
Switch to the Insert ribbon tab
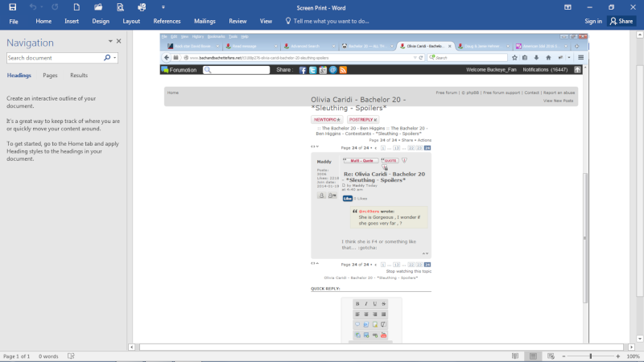(72, 22)
